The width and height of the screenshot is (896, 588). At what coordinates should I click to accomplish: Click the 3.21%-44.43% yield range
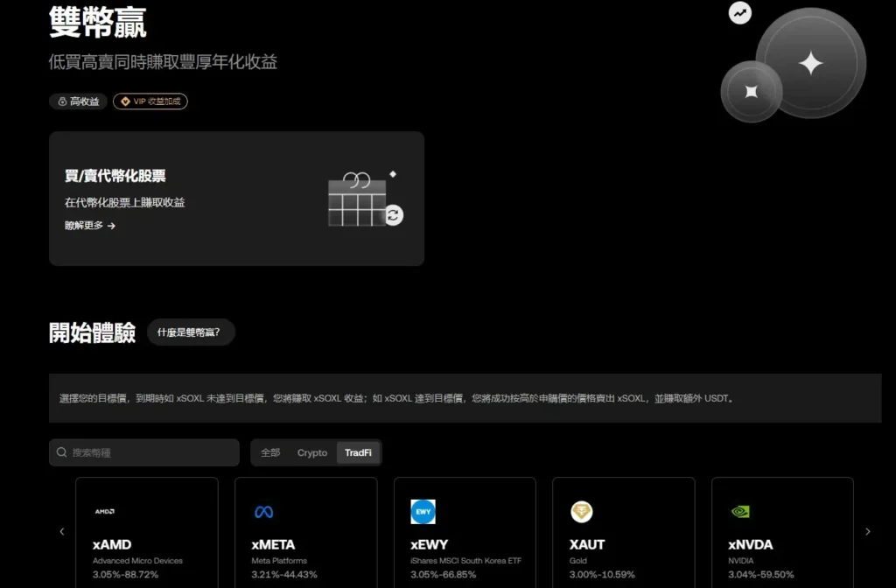284,574
